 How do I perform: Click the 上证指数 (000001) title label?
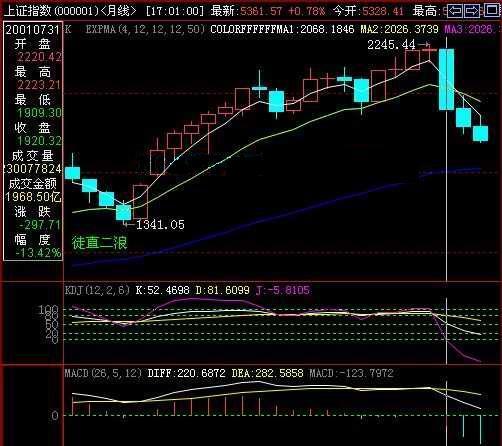(x=51, y=11)
